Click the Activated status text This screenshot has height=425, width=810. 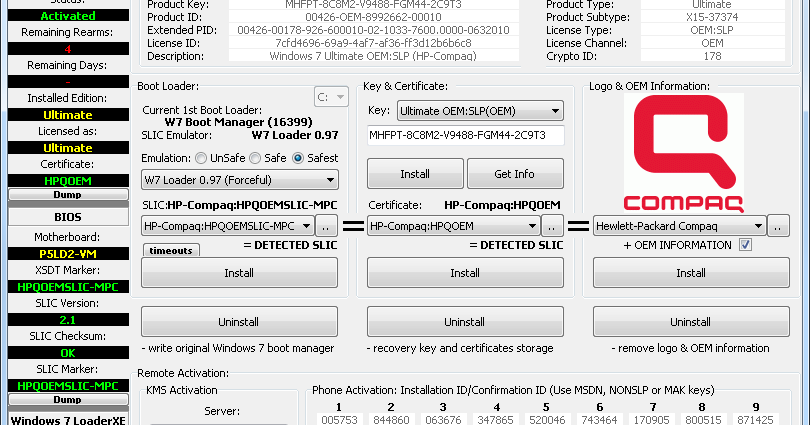pos(68,15)
